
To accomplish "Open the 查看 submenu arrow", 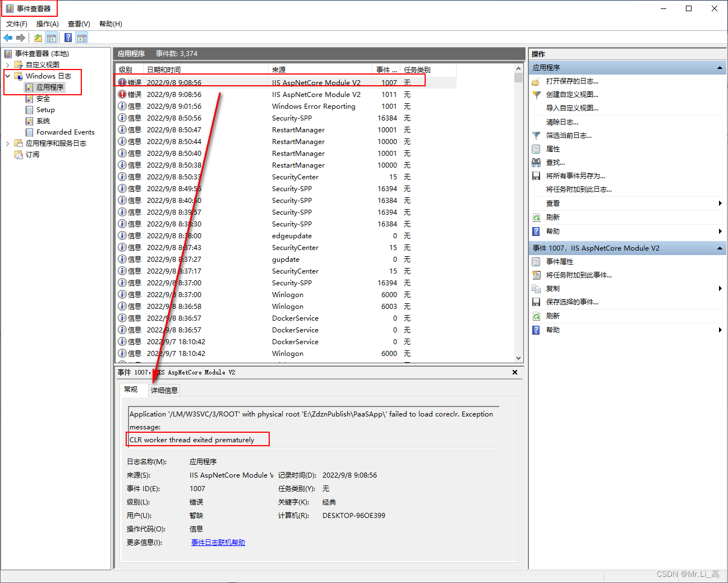I will pos(720,203).
